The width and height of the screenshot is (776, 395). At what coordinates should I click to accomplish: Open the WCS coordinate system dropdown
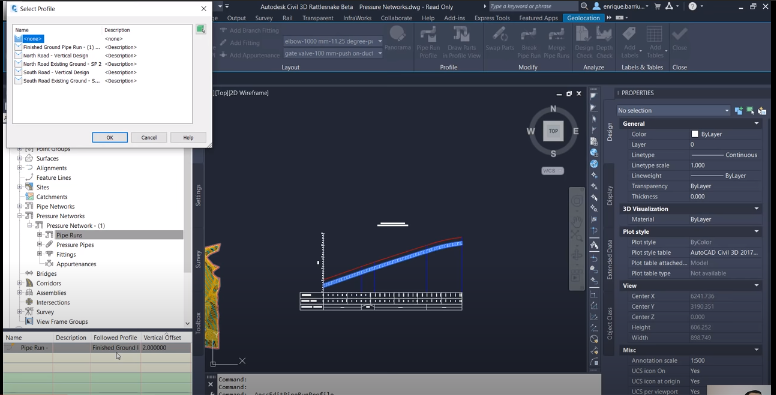click(x=553, y=171)
